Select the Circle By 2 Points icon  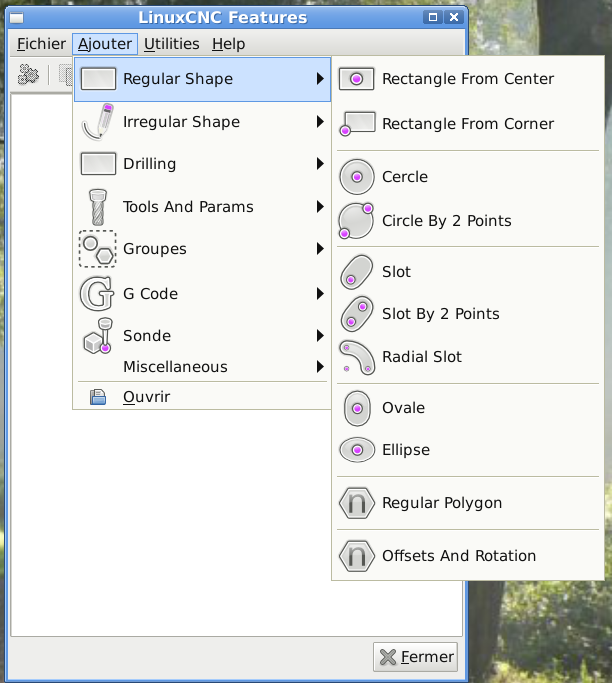(356, 221)
